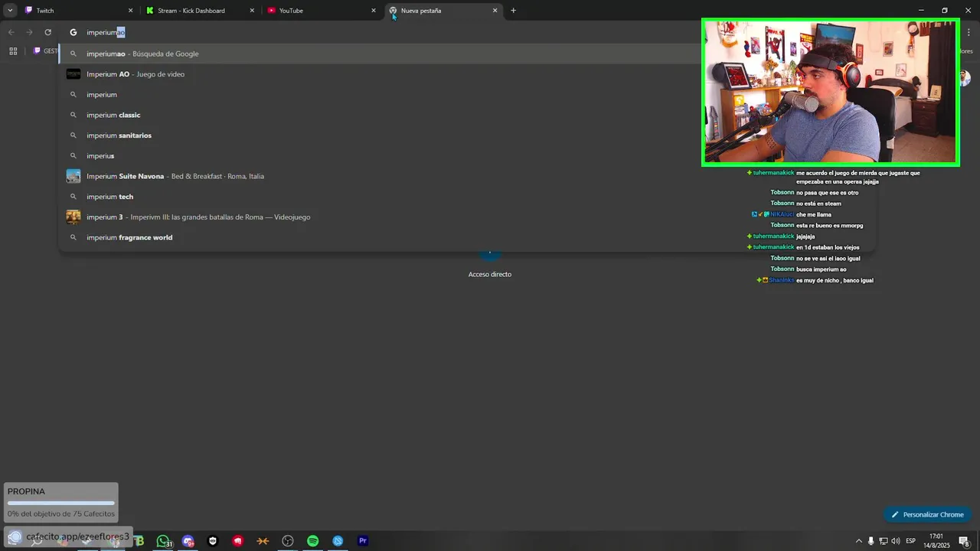Click the Acceso directo shortcut label
Image resolution: width=980 pixels, height=551 pixels.
pos(490,274)
